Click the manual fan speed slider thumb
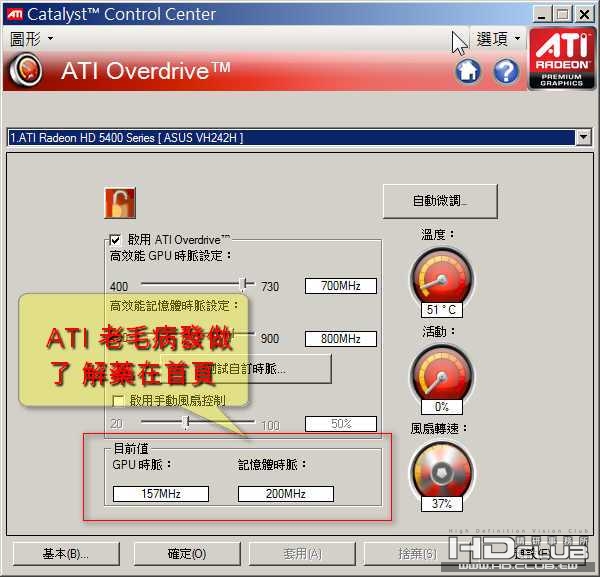Viewport: 600px width, 577px height. 186,422
